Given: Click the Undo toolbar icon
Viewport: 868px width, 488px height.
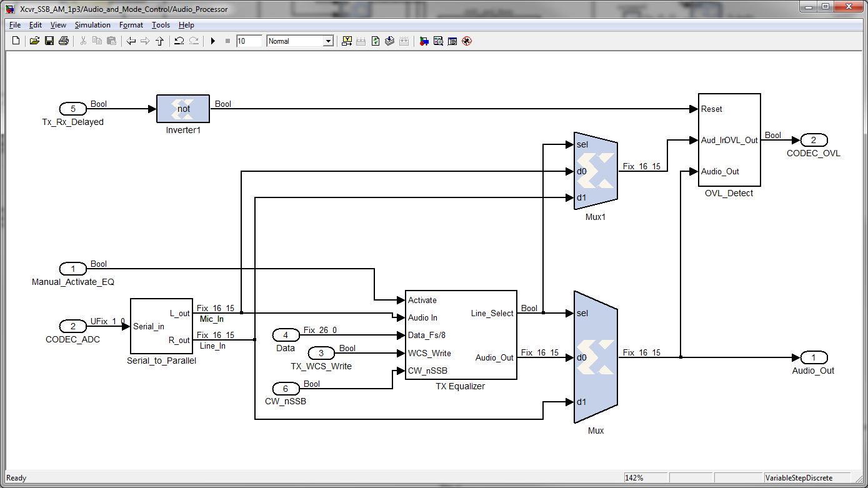Looking at the screenshot, I should (179, 41).
